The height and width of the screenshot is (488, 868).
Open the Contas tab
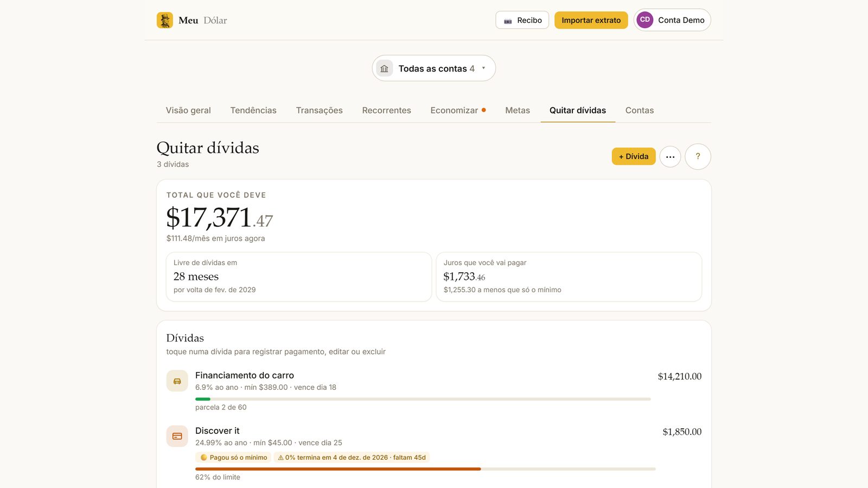pyautogui.click(x=640, y=110)
